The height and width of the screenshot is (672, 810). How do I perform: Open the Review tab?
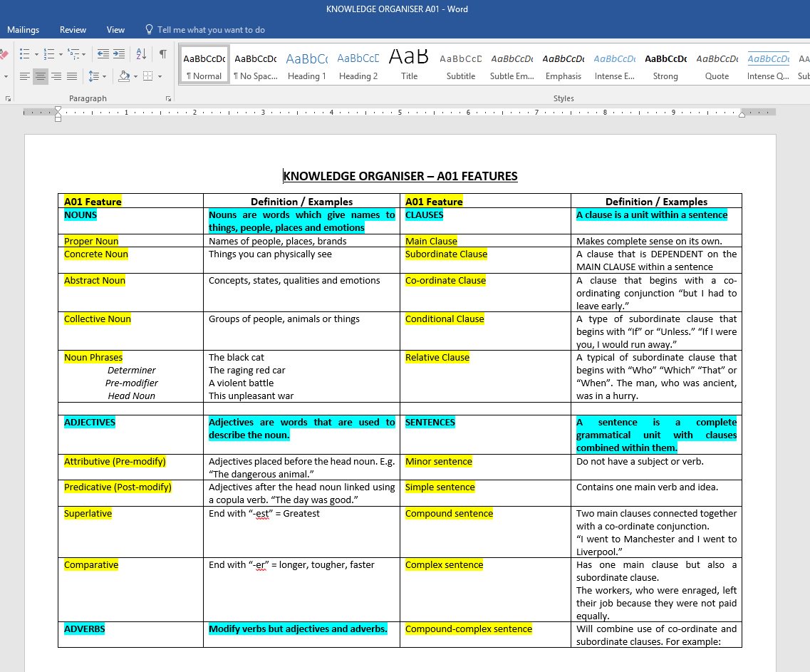(x=73, y=29)
